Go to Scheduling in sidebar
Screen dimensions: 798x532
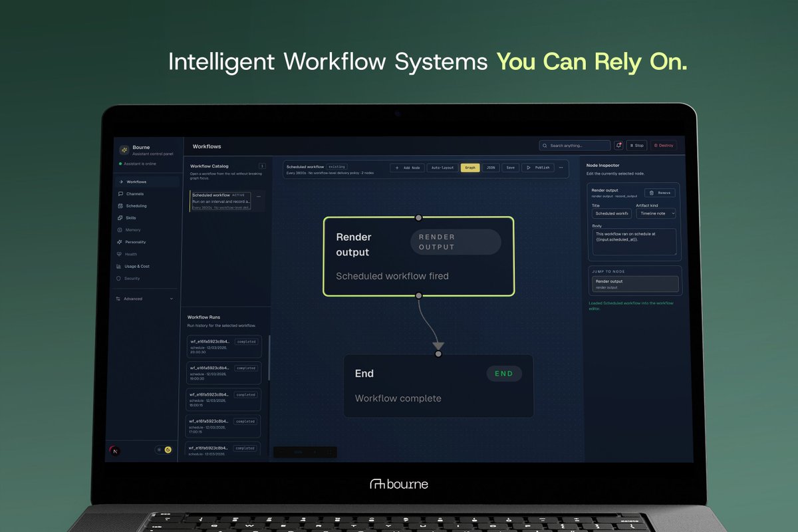point(146,206)
